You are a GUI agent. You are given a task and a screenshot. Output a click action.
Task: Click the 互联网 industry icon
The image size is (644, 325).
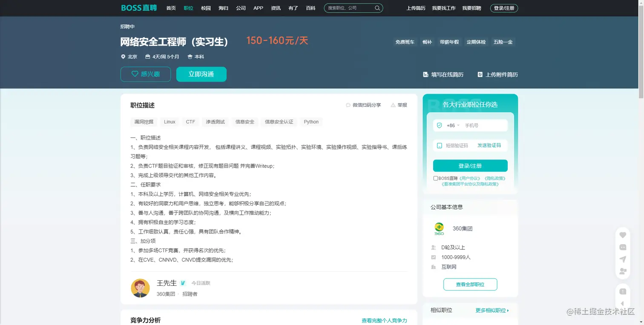pos(434,267)
